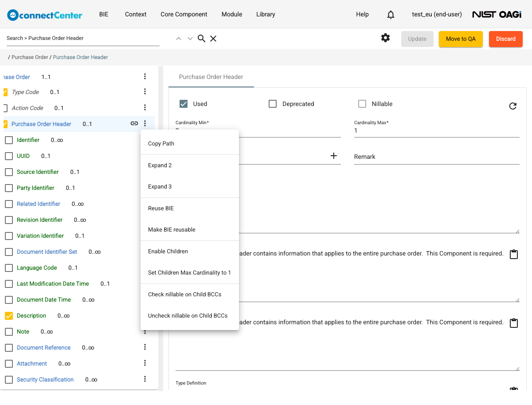532x405 pixels.
Task: Open the Module menu
Action: [232, 14]
